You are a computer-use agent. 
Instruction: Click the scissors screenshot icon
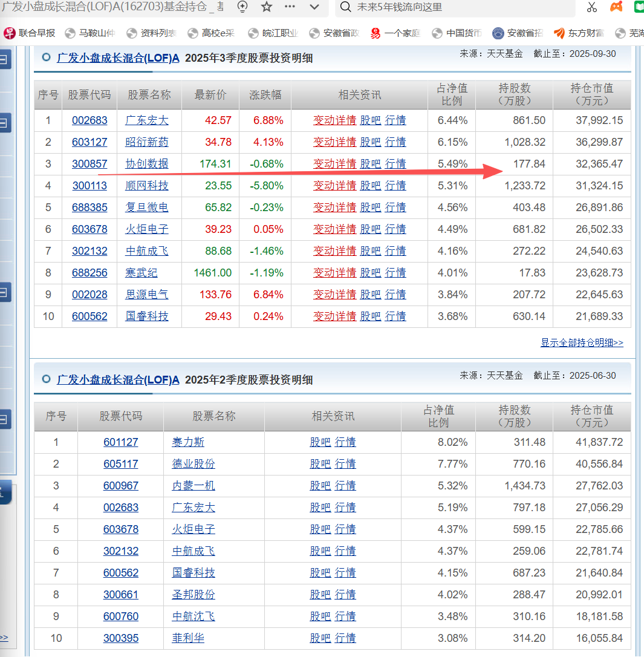591,7
